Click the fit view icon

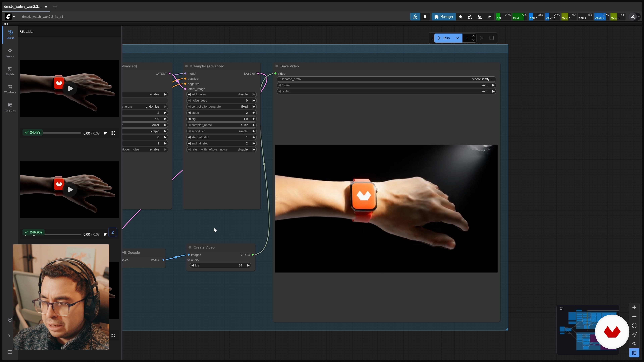tap(634, 325)
